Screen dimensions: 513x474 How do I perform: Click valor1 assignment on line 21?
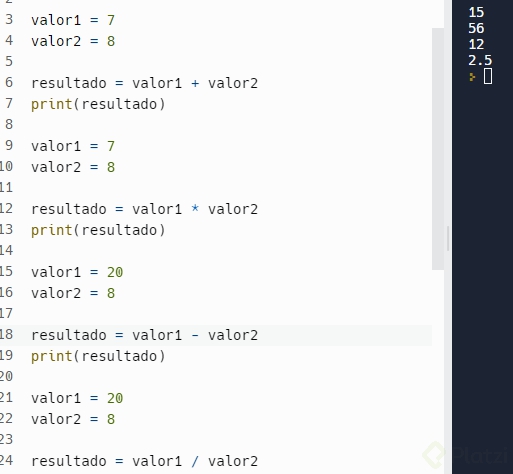click(77, 398)
